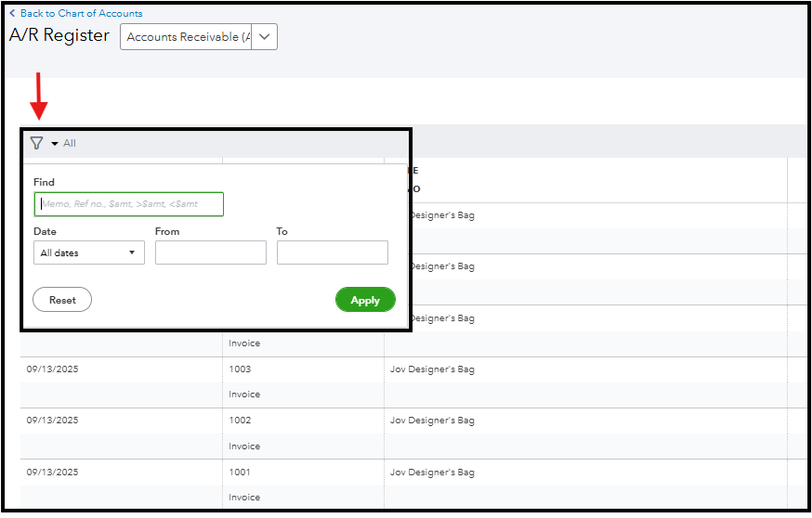Open the Accounts Receivable account dropdown
812x518 pixels.
[x=264, y=37]
